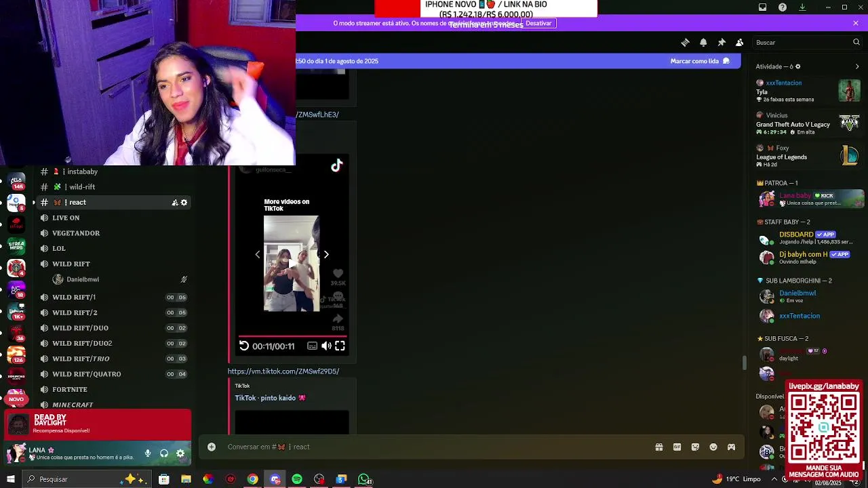Join WILD RIFT/TRIO voice channel

(113, 359)
